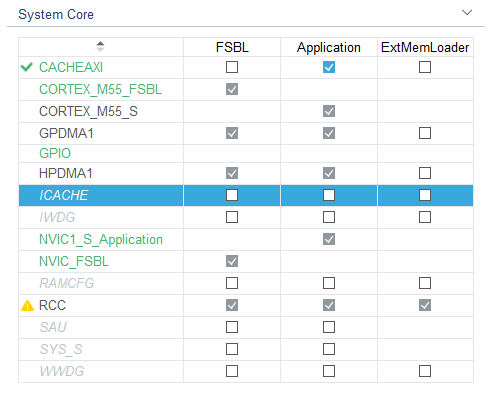Toggle NVIC_FSBL FSBL checkbox
The height and width of the screenshot is (394, 488).
click(x=232, y=261)
